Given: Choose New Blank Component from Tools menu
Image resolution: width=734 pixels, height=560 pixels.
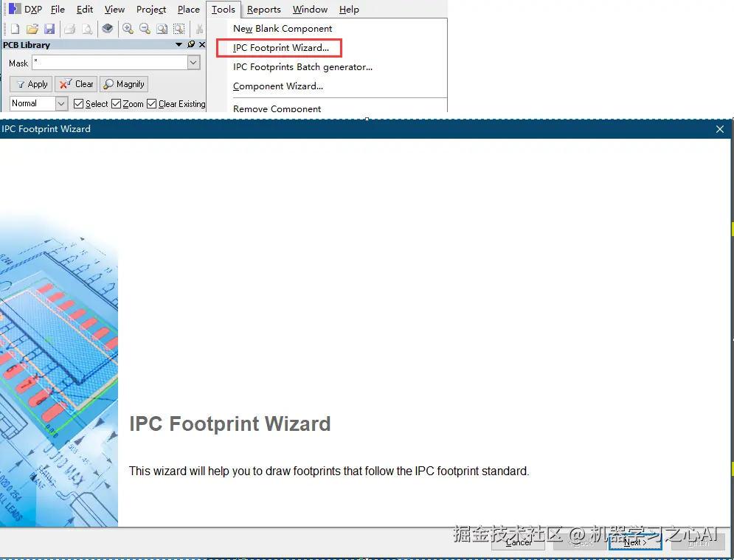Looking at the screenshot, I should pos(283,29).
